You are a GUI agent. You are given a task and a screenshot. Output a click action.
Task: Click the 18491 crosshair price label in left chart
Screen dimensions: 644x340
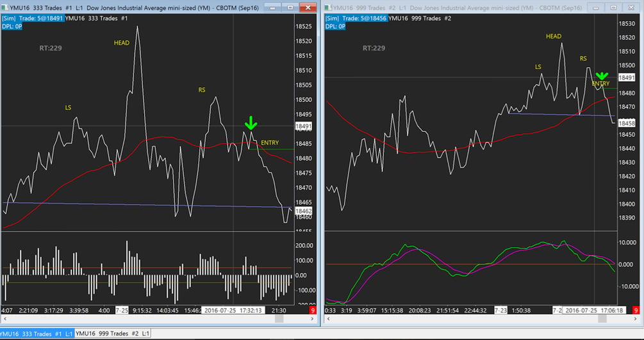(304, 127)
